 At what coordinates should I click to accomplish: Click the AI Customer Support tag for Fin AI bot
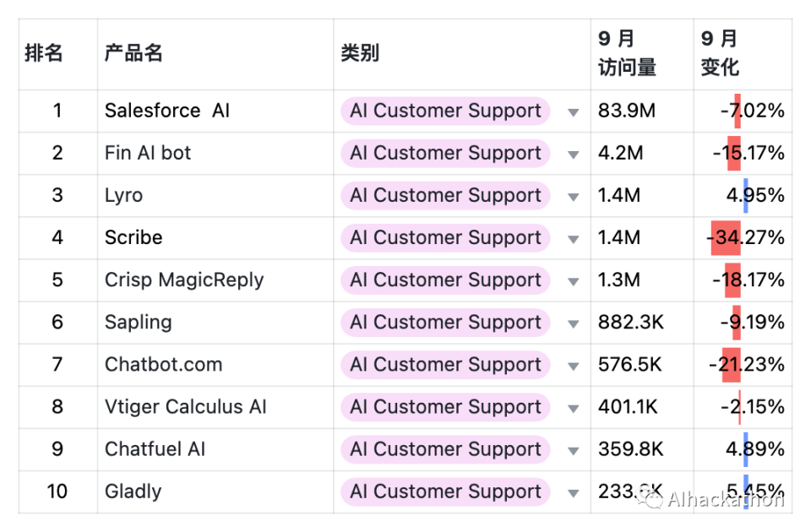[445, 154]
